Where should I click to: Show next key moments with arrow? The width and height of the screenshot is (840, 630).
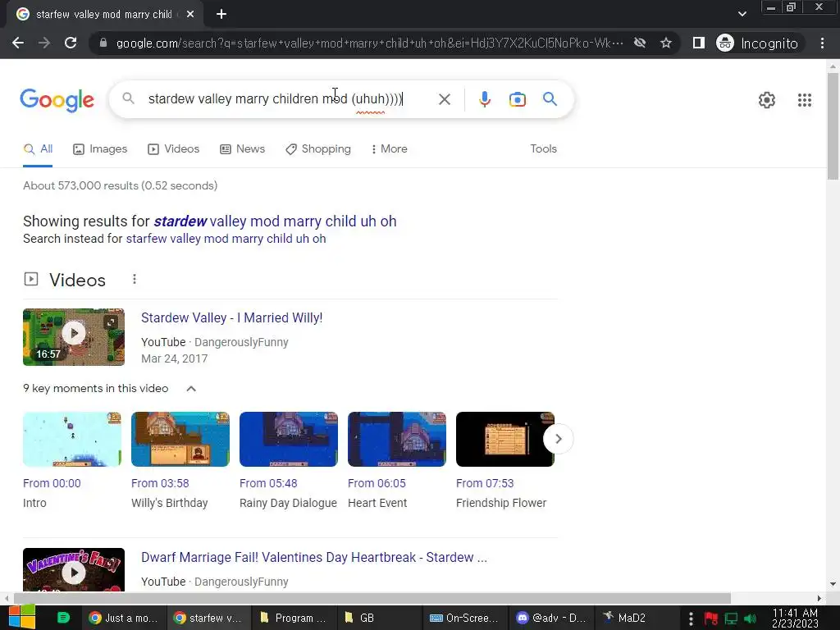(558, 439)
